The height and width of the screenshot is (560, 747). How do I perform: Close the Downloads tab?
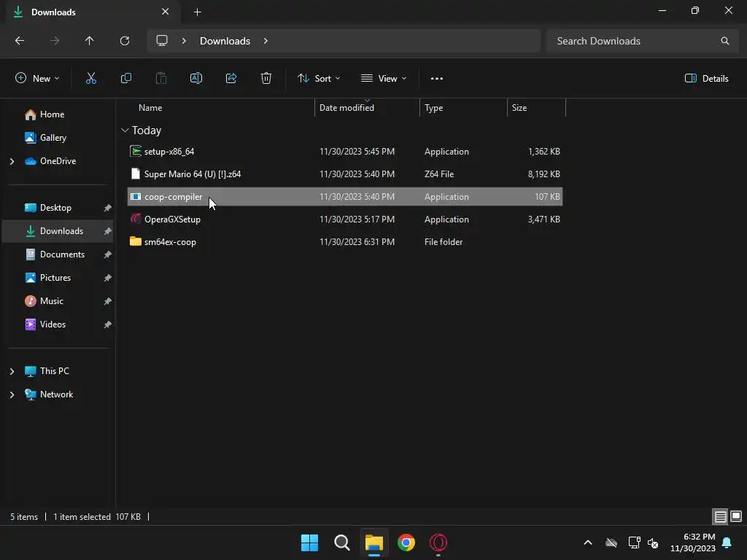[x=166, y=12]
